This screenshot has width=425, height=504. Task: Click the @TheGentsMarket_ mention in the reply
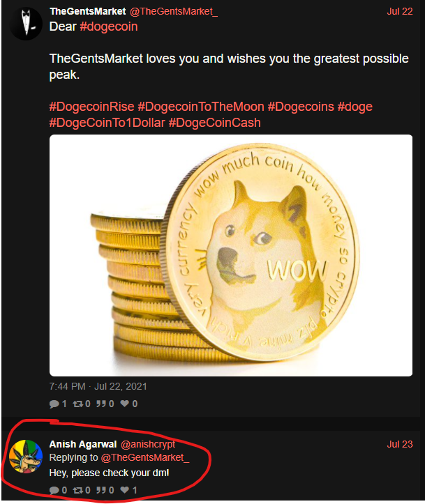(145, 457)
